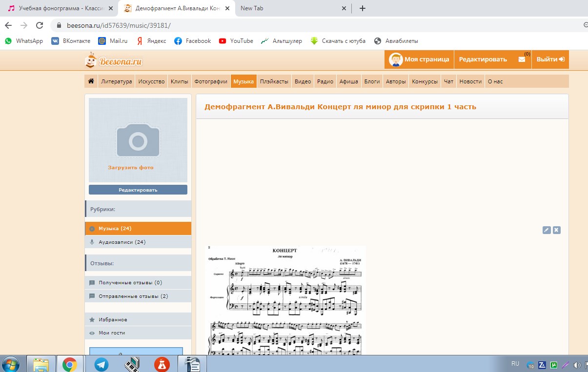Open the Музыка menu item
588x372 pixels.
[x=243, y=81]
